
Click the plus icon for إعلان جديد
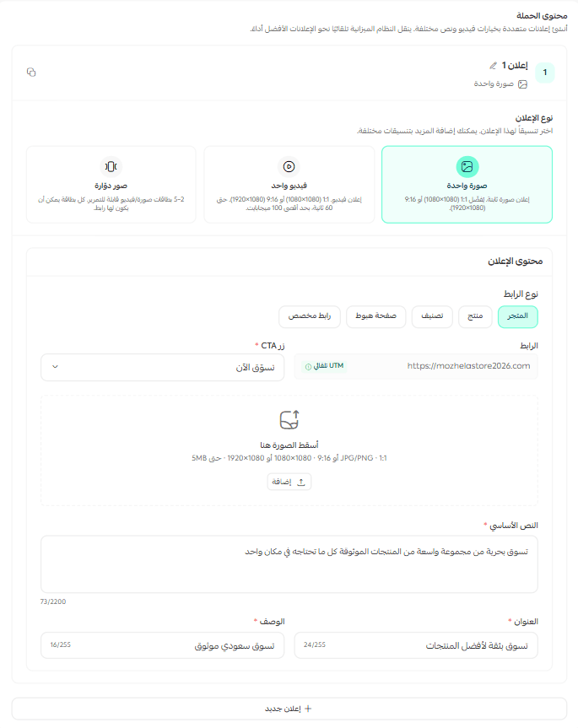308,709
